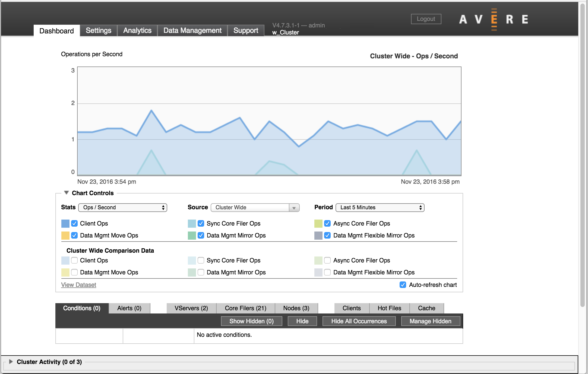Select the Core Filers (21) tab

(x=246, y=308)
